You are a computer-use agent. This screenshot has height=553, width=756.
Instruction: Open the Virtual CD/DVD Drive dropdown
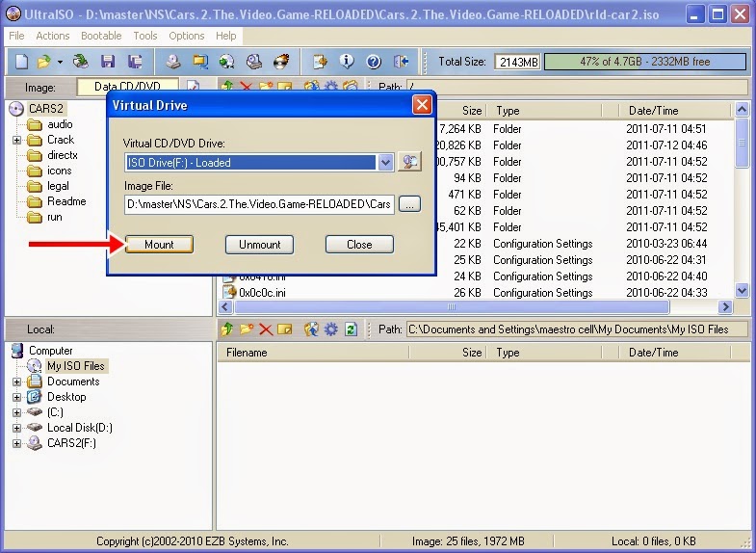386,163
